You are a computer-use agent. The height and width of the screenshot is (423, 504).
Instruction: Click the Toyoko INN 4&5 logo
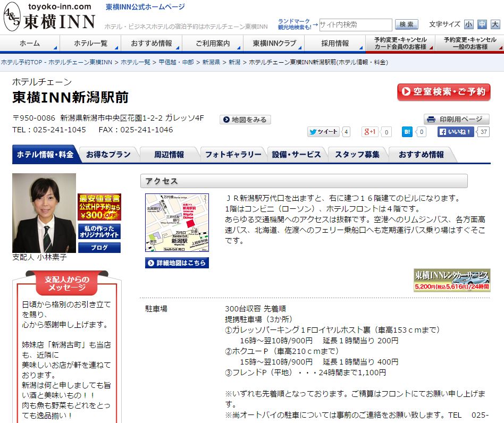(x=49, y=16)
